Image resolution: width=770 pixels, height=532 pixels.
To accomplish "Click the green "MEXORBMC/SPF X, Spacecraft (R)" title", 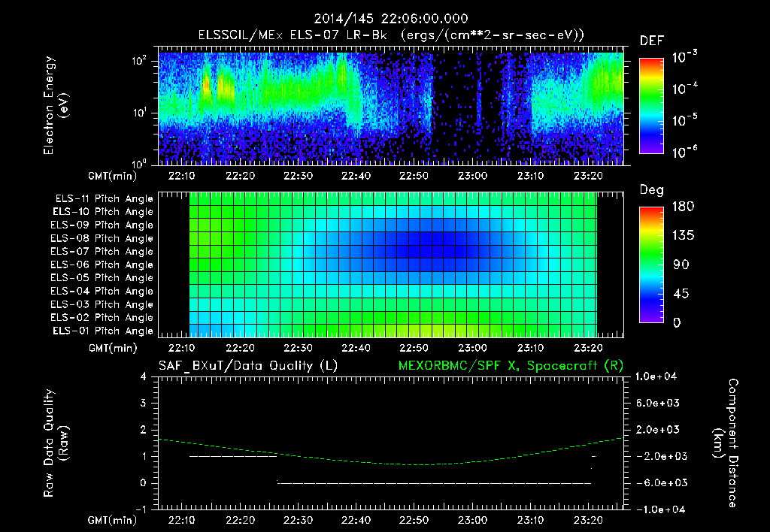I will coord(511,366).
